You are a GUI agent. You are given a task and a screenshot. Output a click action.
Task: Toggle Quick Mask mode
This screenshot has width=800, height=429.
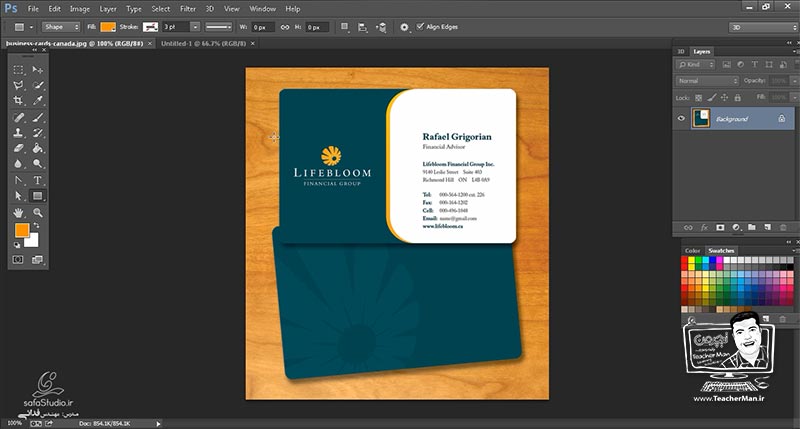pyautogui.click(x=18, y=260)
